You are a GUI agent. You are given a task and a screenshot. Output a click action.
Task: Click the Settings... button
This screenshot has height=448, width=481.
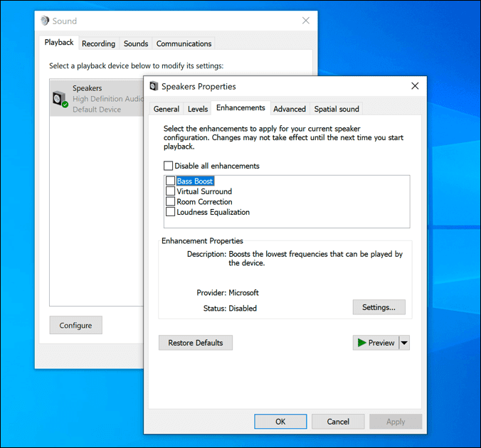click(379, 307)
